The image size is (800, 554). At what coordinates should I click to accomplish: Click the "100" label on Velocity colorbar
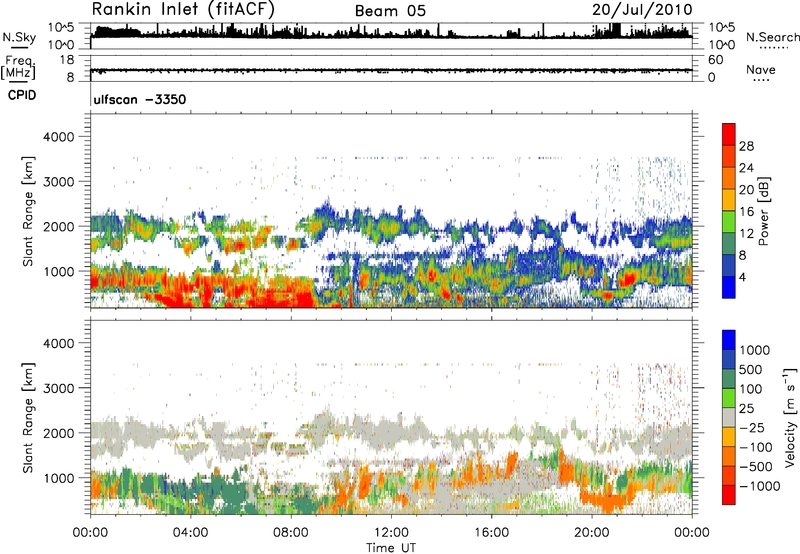click(x=750, y=389)
